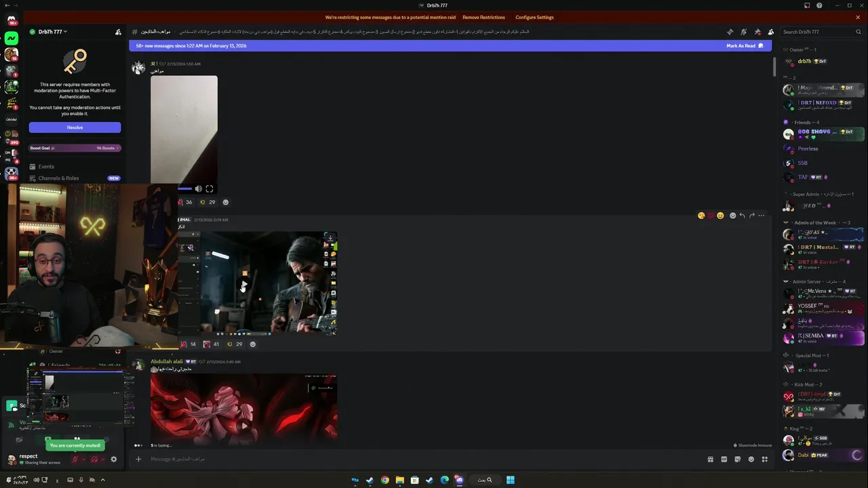
Task: Toggle channel notification mute bell icon
Action: [x=743, y=32]
